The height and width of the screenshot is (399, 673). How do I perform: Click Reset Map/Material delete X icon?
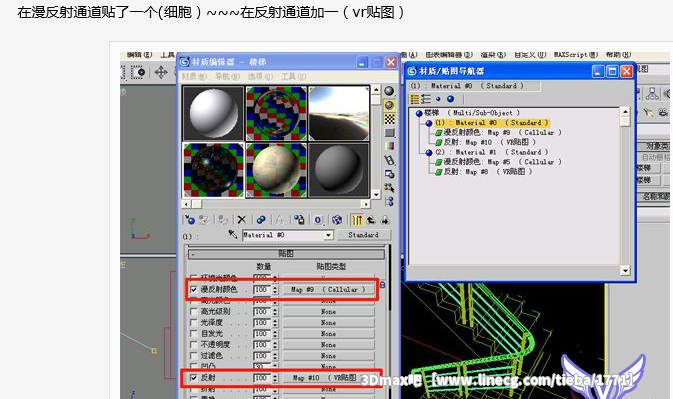point(242,220)
